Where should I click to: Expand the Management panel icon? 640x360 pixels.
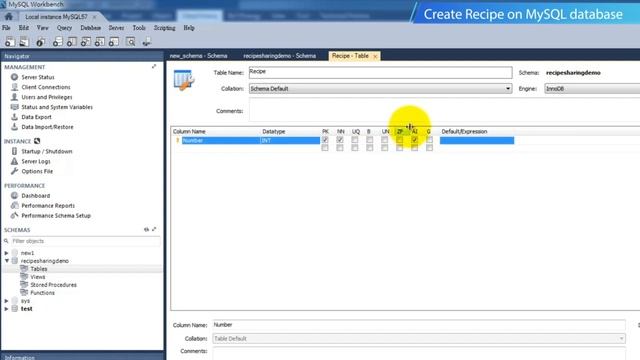154,67
